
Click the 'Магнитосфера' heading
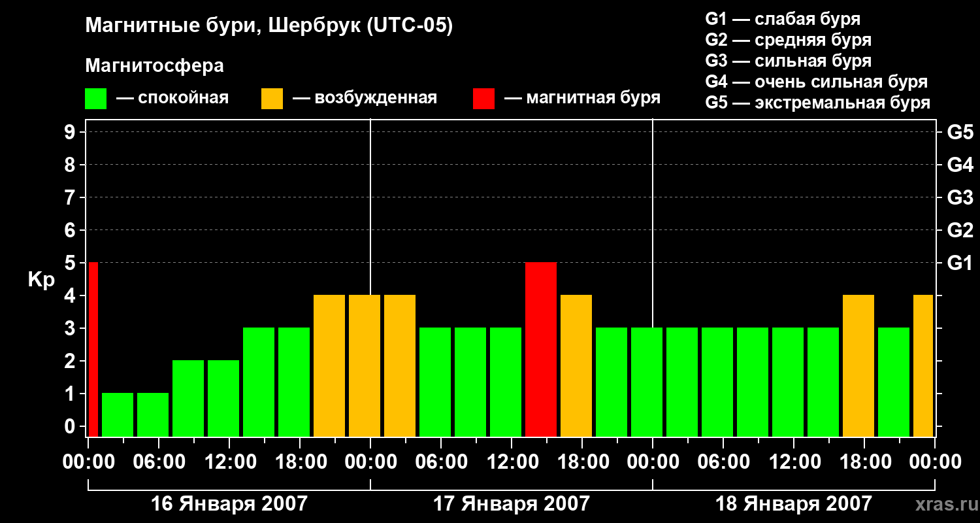pos(154,66)
